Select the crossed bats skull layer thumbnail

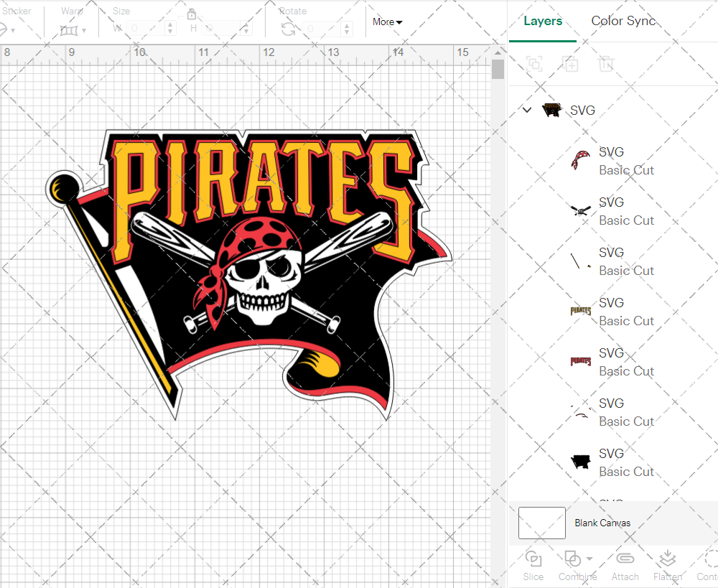coord(581,211)
